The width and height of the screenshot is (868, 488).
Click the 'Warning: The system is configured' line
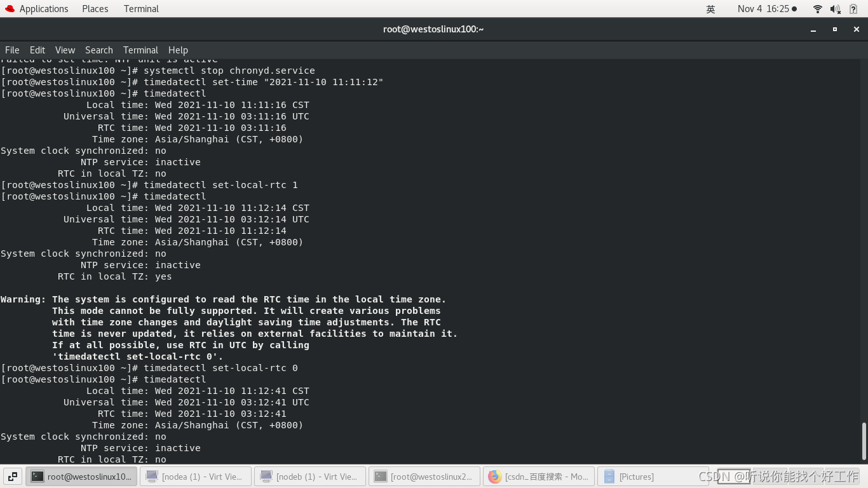(224, 299)
